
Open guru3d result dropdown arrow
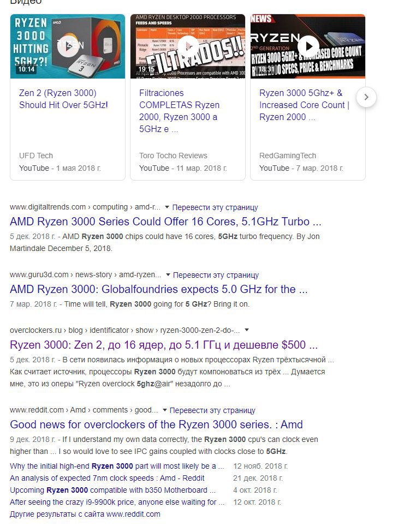click(x=168, y=275)
